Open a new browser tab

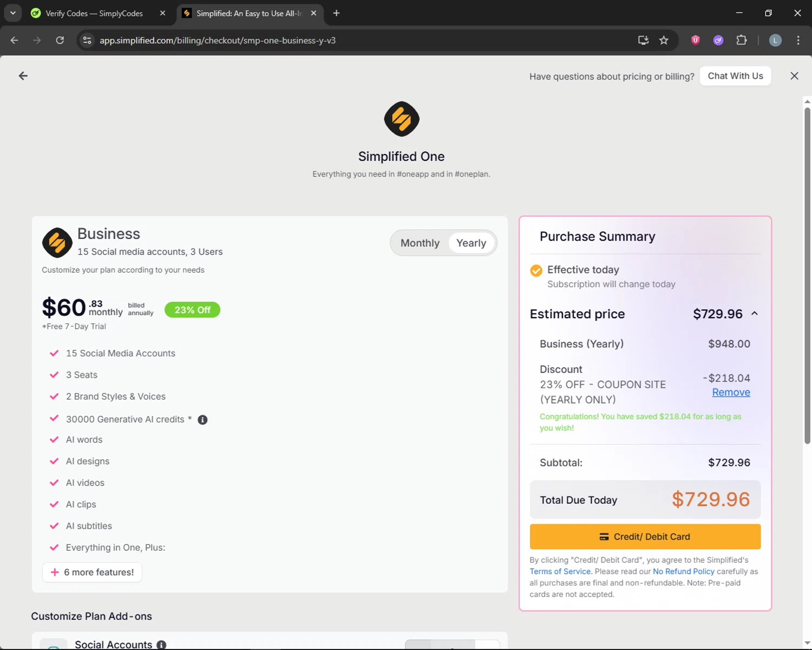click(336, 14)
